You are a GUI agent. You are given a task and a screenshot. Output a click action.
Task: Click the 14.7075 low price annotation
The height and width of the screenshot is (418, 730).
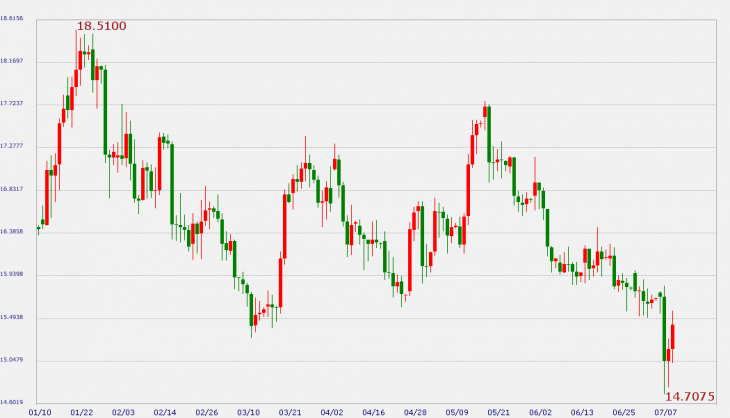click(691, 397)
